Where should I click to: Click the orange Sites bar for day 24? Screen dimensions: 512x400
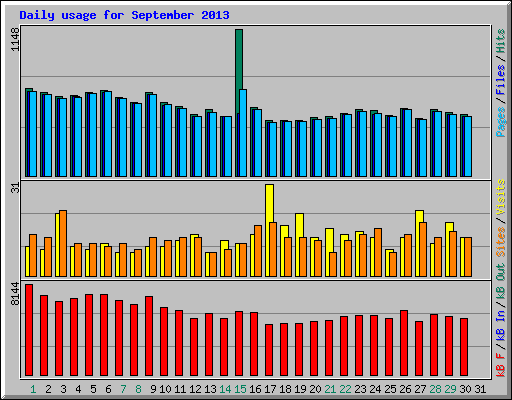click(x=378, y=252)
